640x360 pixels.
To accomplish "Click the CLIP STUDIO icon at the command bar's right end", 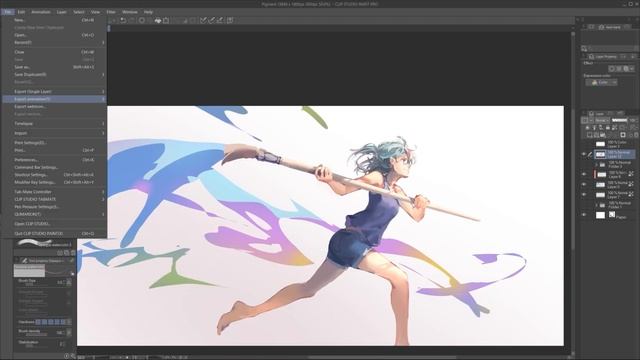I will click(x=230, y=20).
